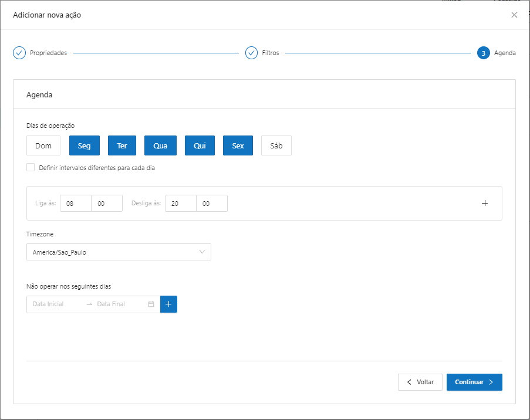
Task: Click the Desliga às minutes field
Action: 211,203
